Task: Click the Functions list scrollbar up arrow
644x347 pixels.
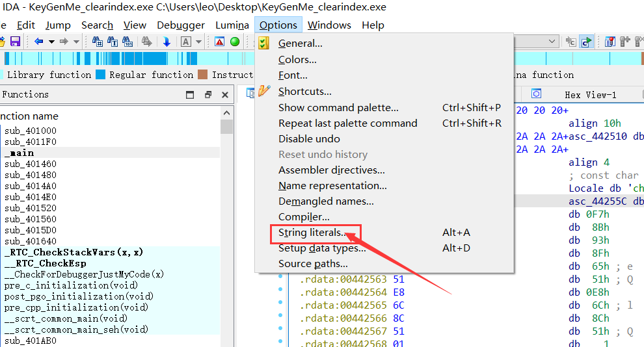Action: click(x=227, y=113)
